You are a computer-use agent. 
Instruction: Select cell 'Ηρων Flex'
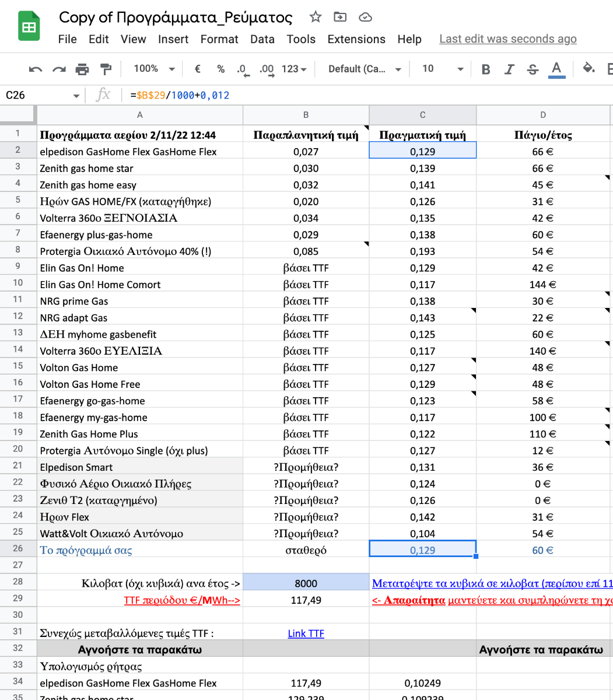click(x=140, y=516)
